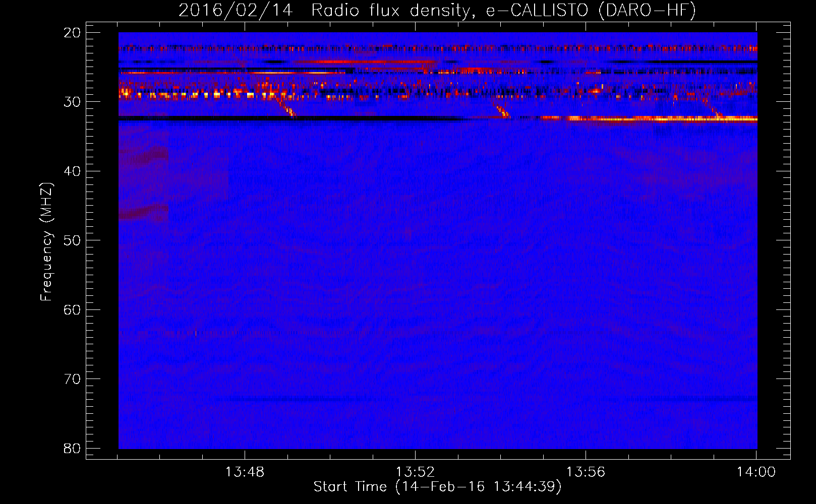
Task: Click the 'Start Time (14-Feb-16 13:44:39)' label
Action: click(437, 487)
